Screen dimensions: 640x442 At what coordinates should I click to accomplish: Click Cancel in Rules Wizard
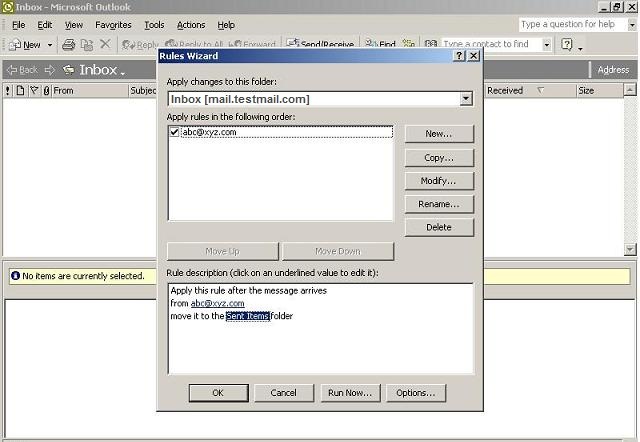pyautogui.click(x=284, y=393)
